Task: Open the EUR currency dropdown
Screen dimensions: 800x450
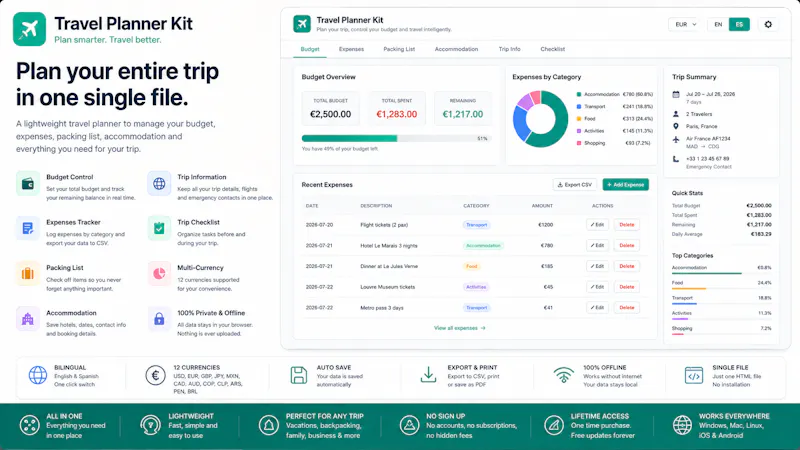Action: click(685, 24)
